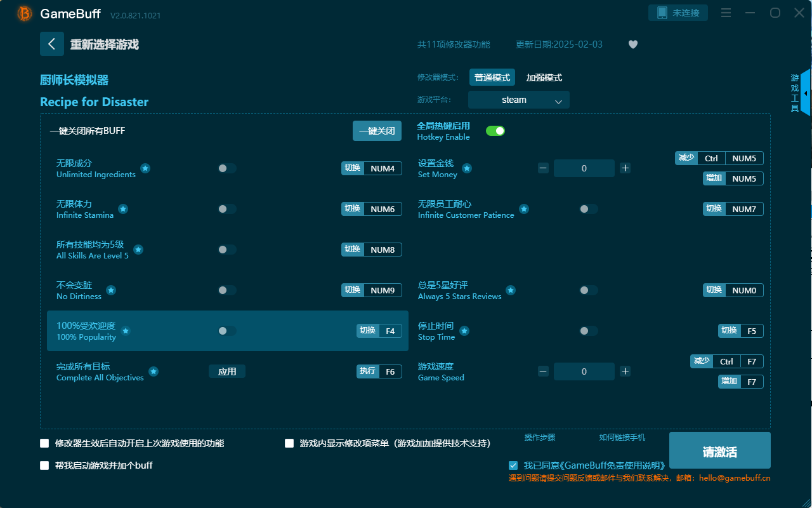Viewport: 812px width, 508px height.
Task: Click the Game Speed value input field
Action: [x=584, y=371]
